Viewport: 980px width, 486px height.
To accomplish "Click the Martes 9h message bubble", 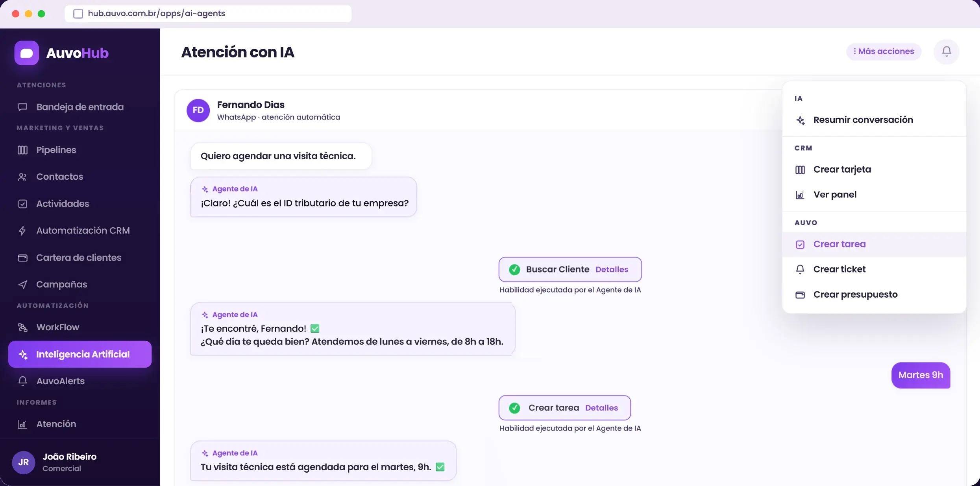I will pos(921,375).
